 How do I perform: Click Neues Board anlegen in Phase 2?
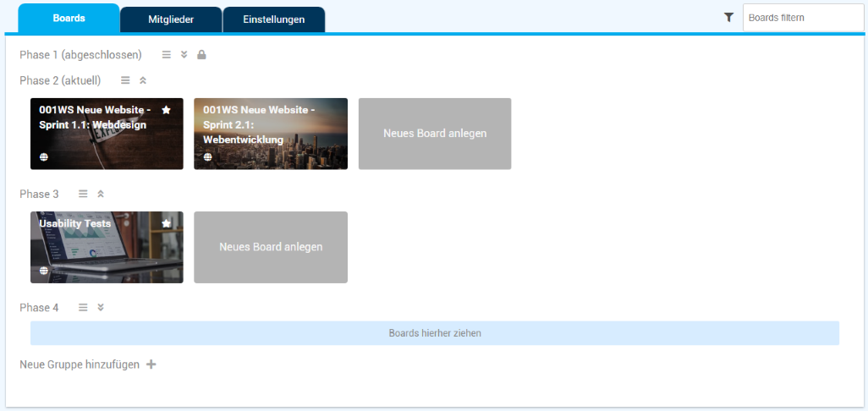coord(435,134)
